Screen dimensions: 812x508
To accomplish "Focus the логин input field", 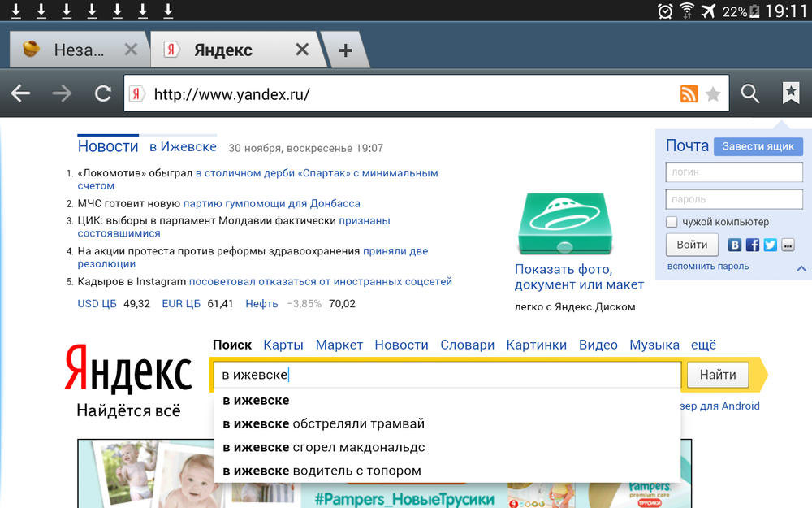I will [x=734, y=172].
